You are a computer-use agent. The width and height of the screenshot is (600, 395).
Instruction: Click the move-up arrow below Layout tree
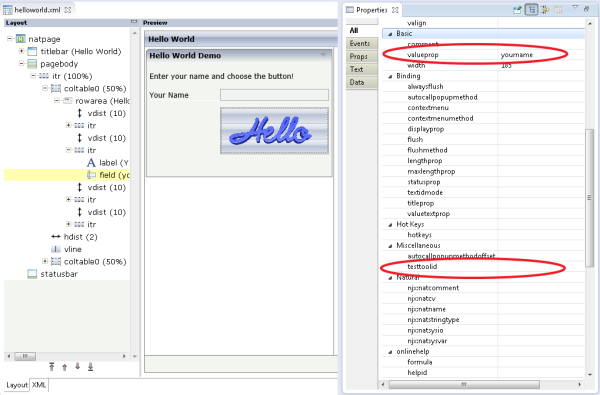point(64,367)
